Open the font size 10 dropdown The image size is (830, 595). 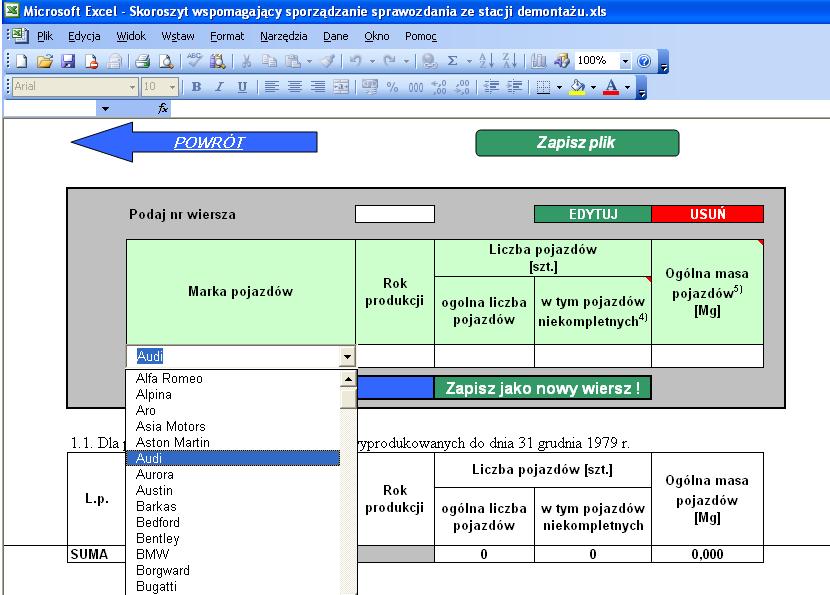pos(172,87)
